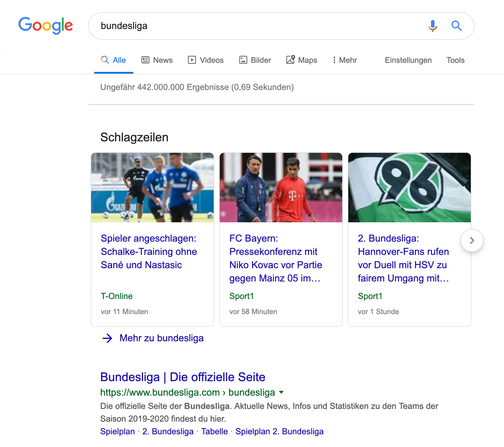Image resolution: width=504 pixels, height=447 pixels.
Task: Advance the headlines carousel with right chevron
Action: point(472,240)
